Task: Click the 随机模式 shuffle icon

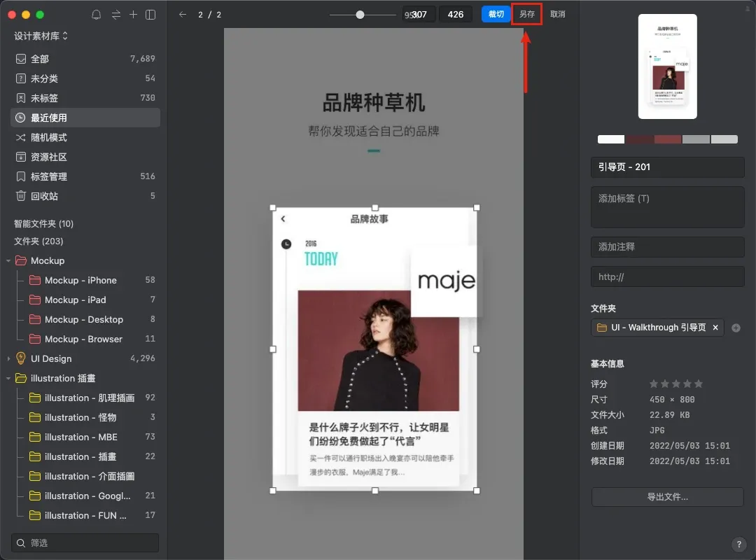Action: tap(21, 137)
